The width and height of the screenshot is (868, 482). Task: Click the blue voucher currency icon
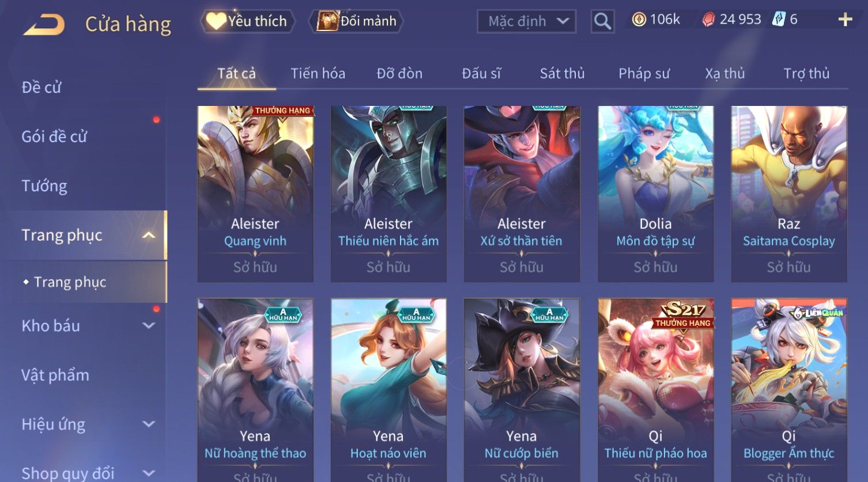click(779, 19)
